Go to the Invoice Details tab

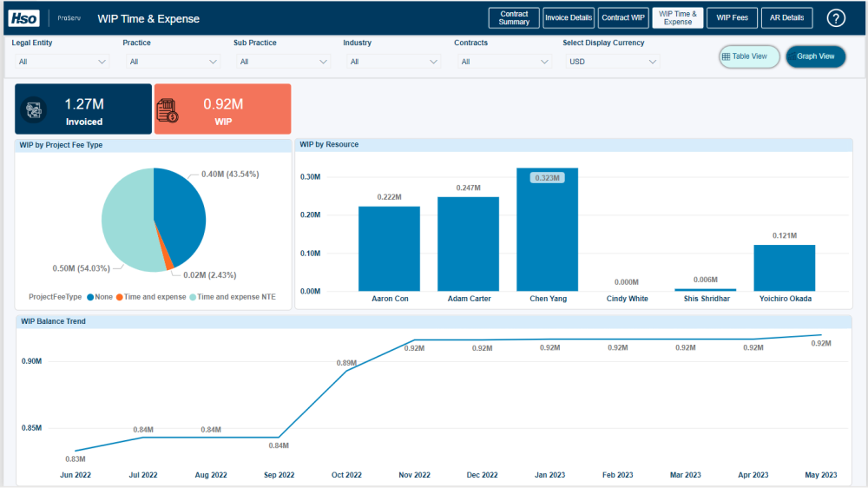pos(569,18)
